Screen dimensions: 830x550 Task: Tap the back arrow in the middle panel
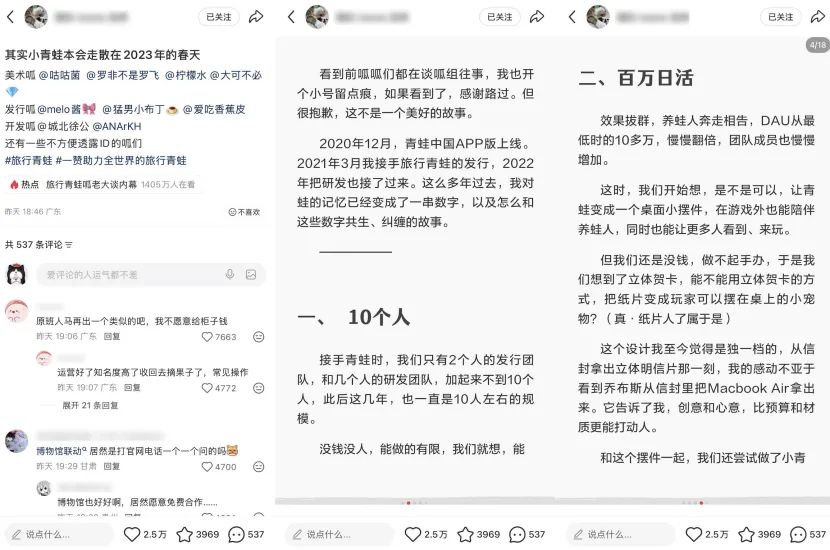[x=291, y=17]
